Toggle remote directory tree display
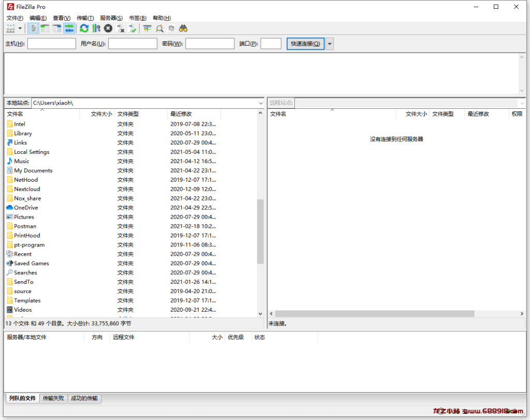 coord(57,29)
